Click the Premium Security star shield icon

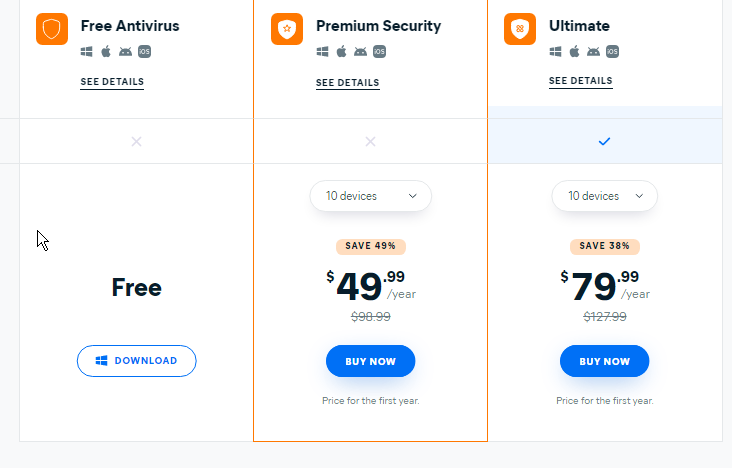point(287,29)
